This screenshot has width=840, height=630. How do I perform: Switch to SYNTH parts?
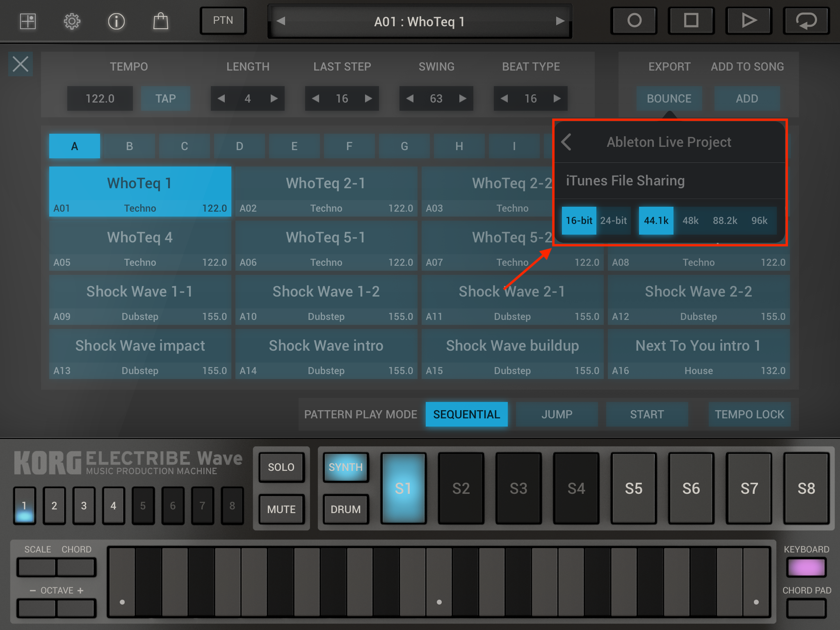[x=345, y=467]
